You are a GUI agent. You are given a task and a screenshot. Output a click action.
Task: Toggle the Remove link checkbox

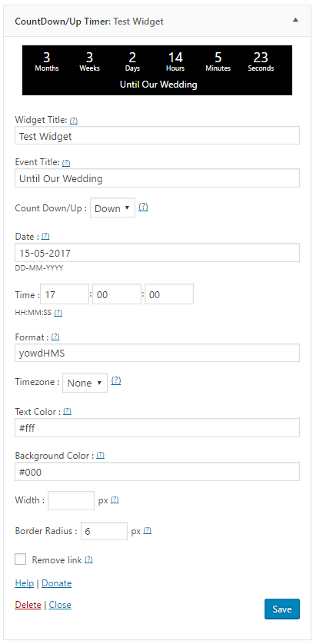point(21,559)
